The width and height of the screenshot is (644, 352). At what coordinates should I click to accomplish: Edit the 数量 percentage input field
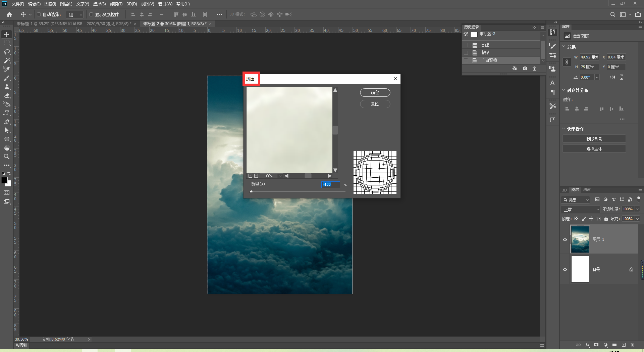(x=330, y=184)
